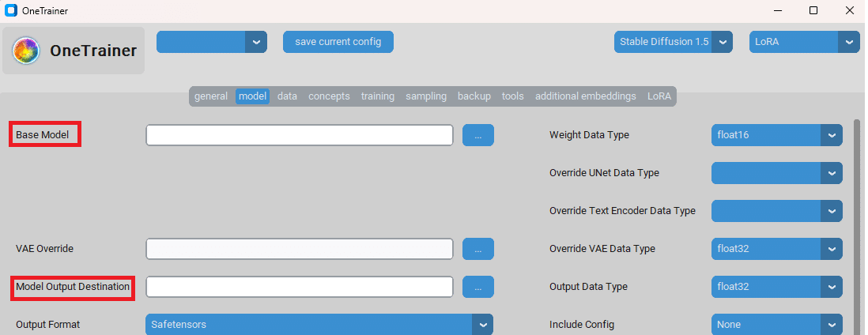
Task: Open Weight Data Type float16 dropdown
Action: (776, 135)
